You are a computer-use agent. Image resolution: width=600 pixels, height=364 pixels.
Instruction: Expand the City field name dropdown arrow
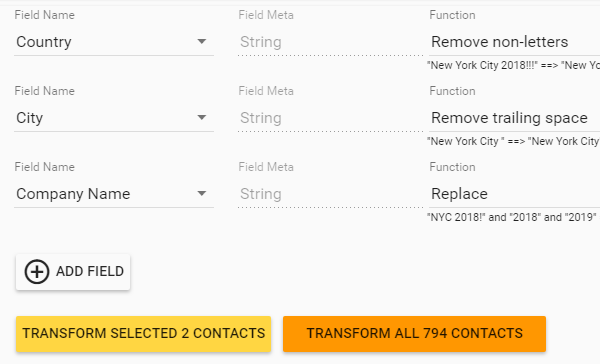(x=202, y=117)
